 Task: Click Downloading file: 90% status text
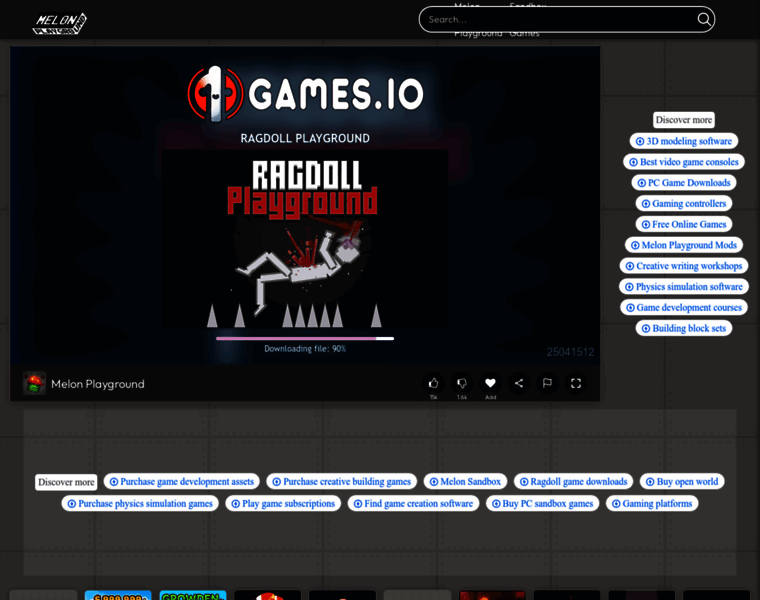[305, 348]
